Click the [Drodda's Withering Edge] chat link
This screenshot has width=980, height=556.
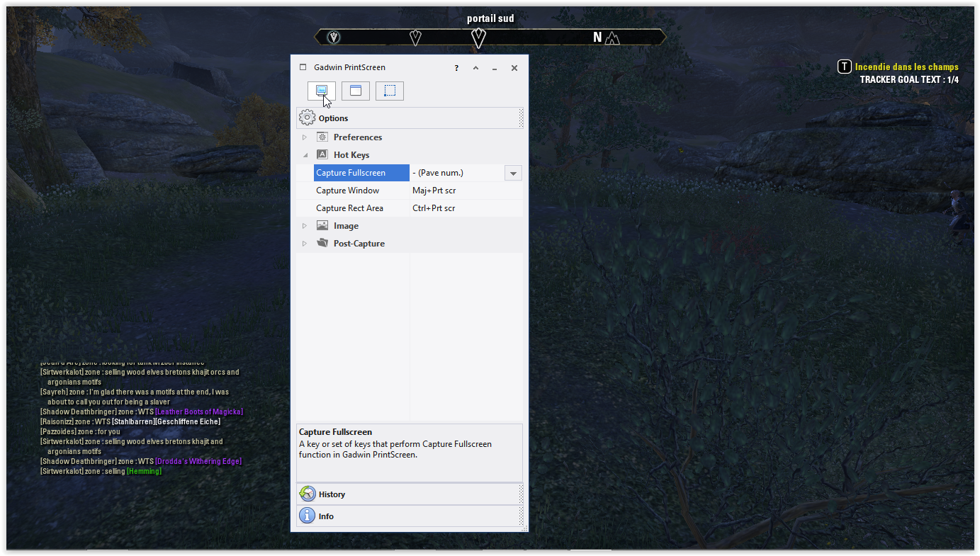(198, 461)
